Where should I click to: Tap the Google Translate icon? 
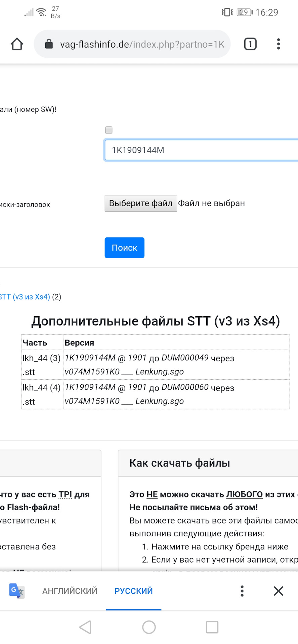(16, 591)
